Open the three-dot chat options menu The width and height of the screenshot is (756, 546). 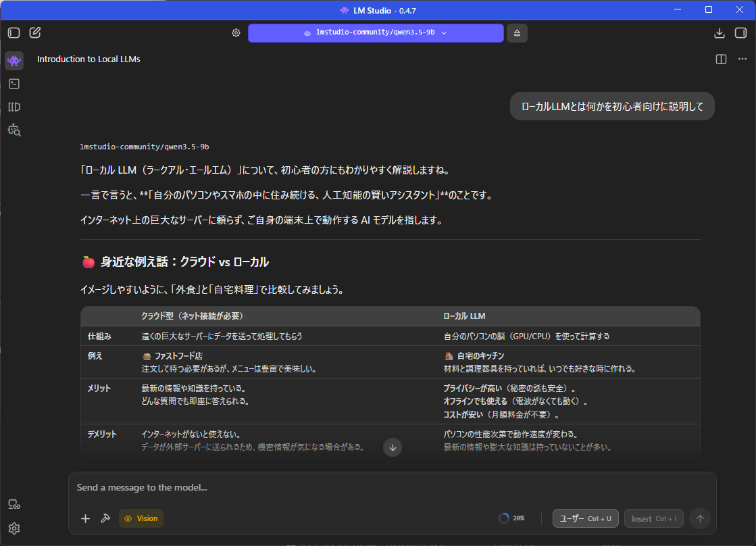[x=742, y=59]
